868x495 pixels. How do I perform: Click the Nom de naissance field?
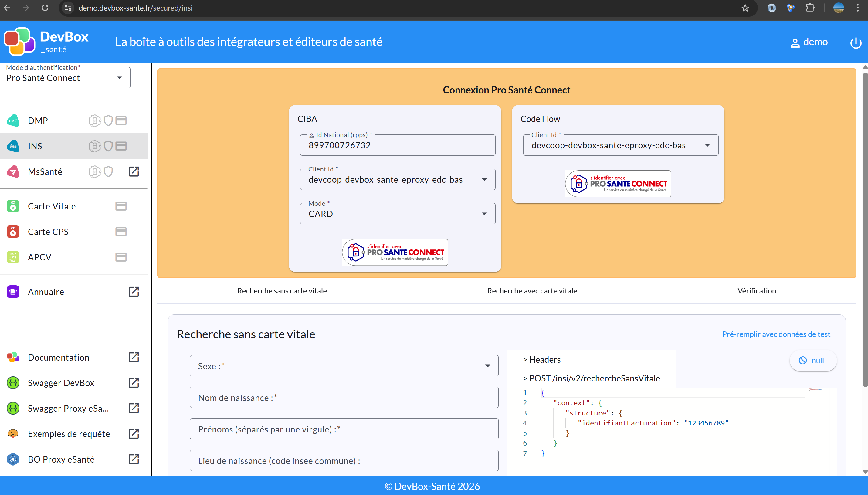click(344, 398)
